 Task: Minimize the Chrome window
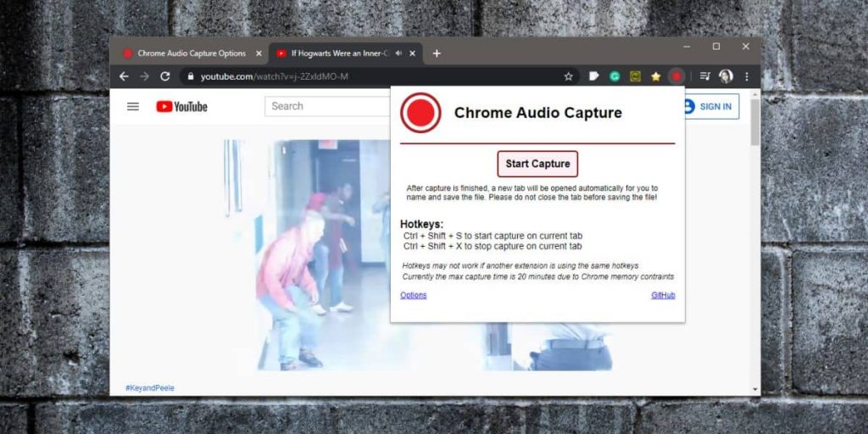pyautogui.click(x=687, y=47)
